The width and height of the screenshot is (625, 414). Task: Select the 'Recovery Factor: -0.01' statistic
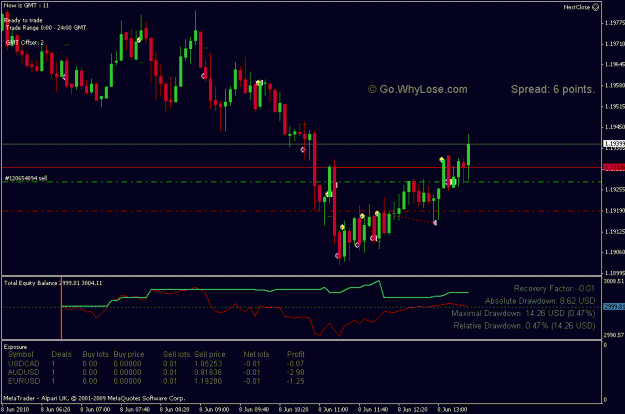coord(554,288)
